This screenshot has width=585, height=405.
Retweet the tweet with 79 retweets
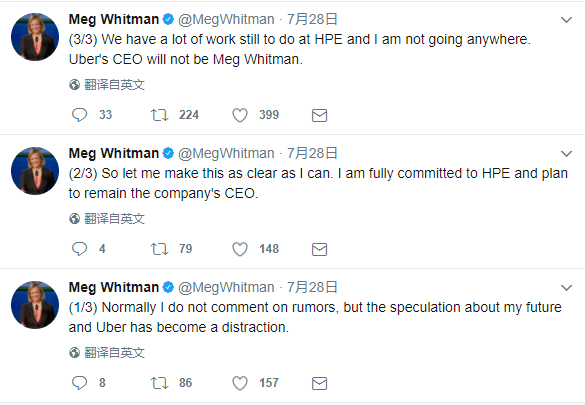(x=160, y=249)
